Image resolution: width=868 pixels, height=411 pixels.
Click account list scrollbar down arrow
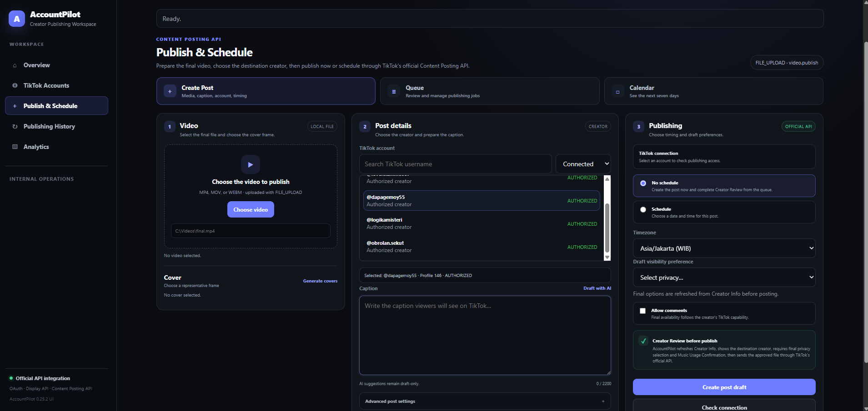click(x=607, y=257)
